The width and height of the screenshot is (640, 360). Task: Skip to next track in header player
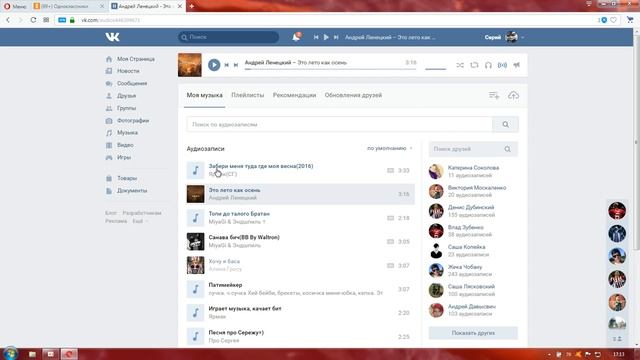click(x=336, y=37)
